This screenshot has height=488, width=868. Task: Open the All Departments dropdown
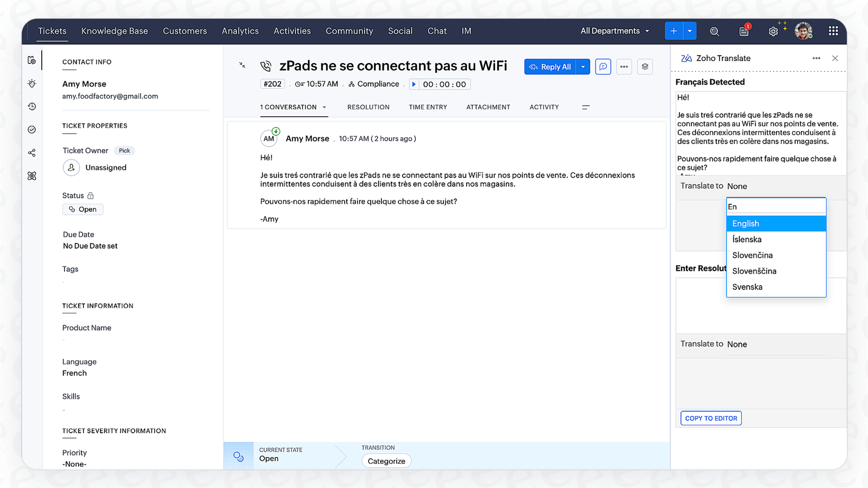click(x=614, y=31)
